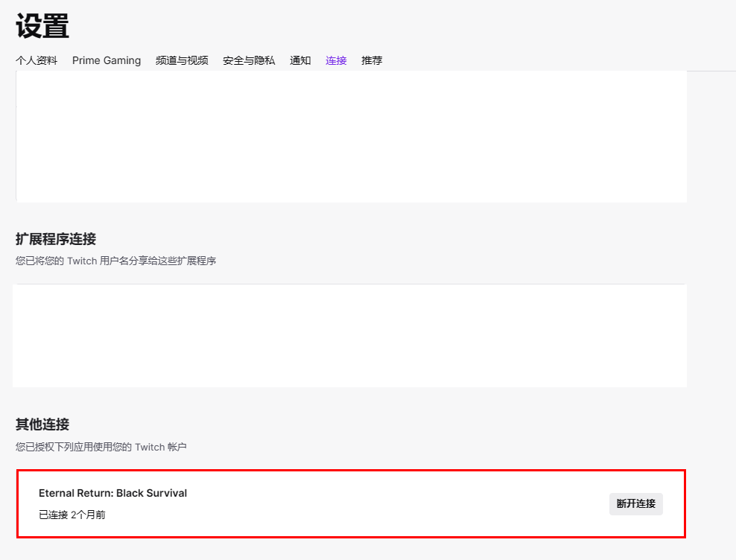Image resolution: width=736 pixels, height=560 pixels.
Task: Click the extensions username sharing description text
Action: [x=115, y=261]
